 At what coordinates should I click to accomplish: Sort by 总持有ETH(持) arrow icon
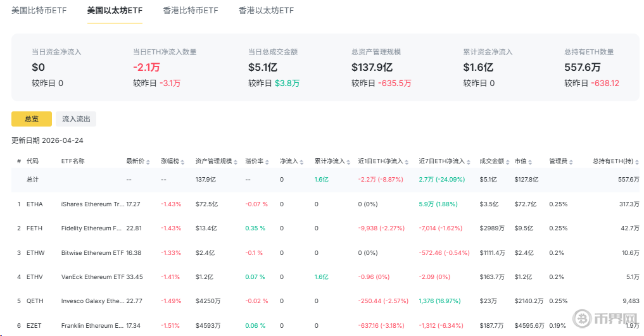(x=637, y=161)
